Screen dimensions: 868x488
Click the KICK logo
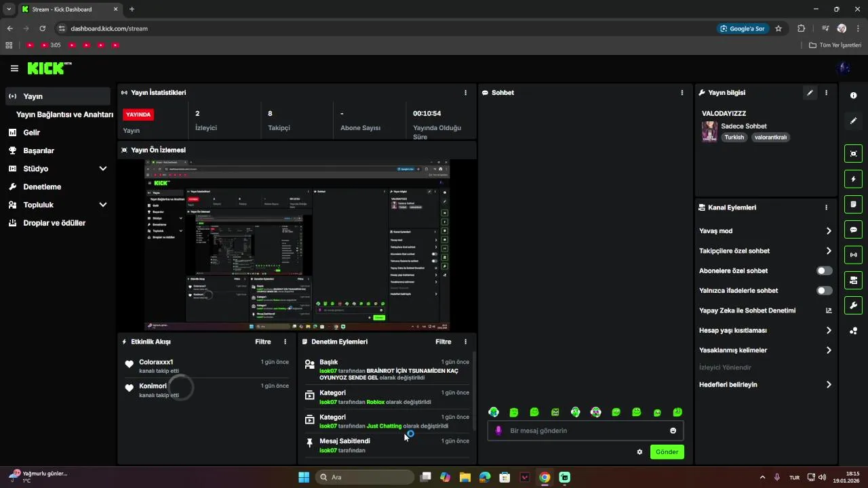pyautogui.click(x=49, y=68)
